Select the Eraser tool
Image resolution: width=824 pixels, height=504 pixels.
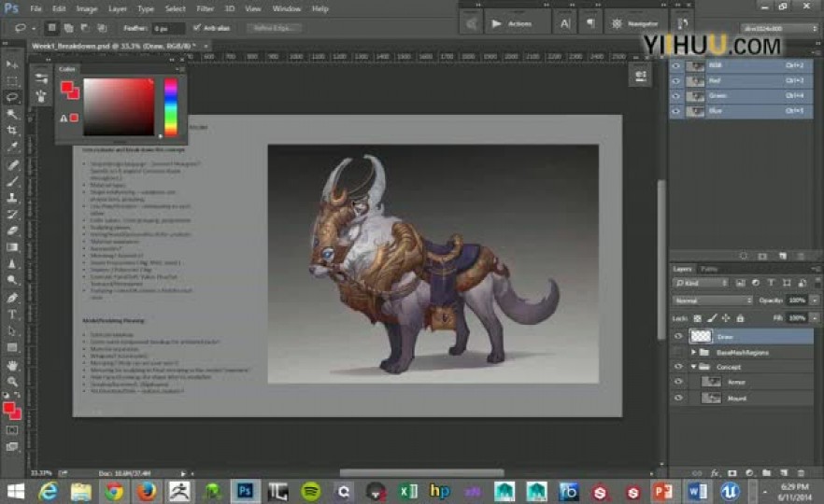(x=11, y=231)
